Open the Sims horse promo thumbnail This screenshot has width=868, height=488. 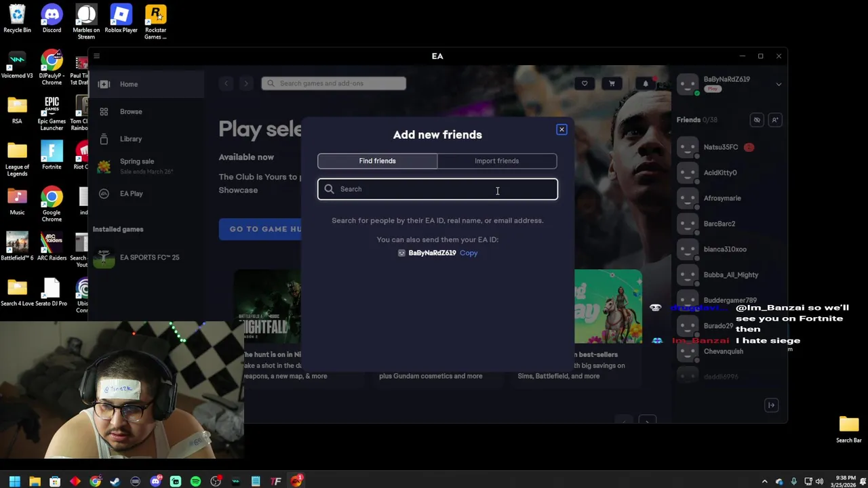click(x=608, y=306)
